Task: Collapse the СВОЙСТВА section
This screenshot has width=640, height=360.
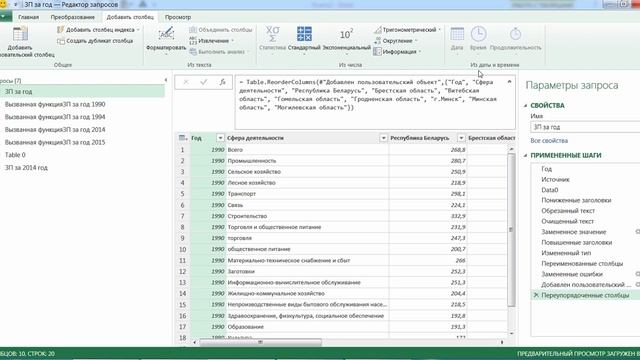Action: [x=526, y=106]
